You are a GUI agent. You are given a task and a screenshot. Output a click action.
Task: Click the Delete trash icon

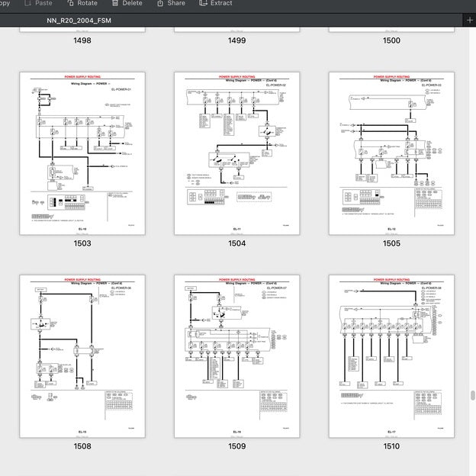click(x=116, y=3)
